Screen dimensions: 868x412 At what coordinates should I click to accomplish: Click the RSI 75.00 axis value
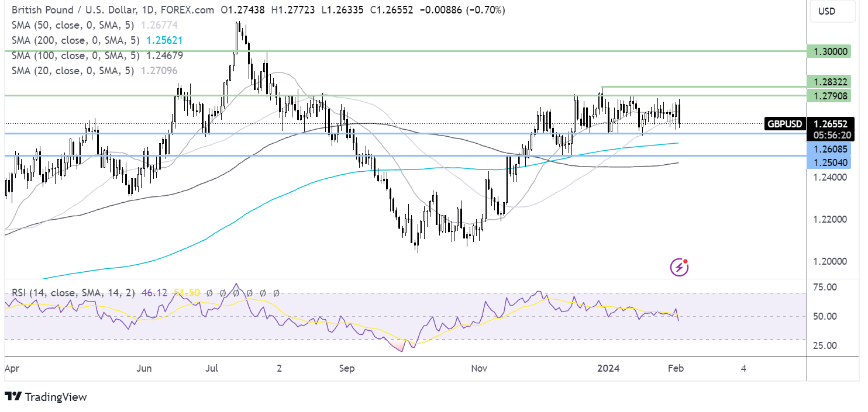(x=826, y=287)
